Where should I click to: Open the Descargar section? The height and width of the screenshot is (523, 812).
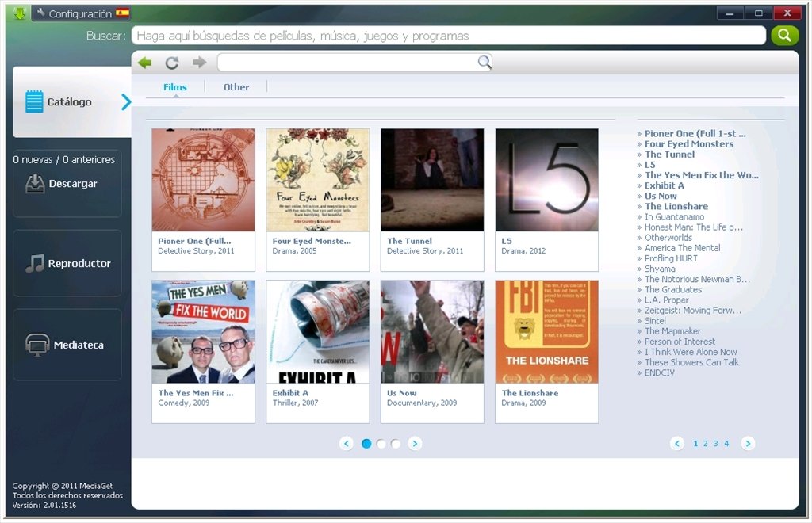click(x=67, y=184)
